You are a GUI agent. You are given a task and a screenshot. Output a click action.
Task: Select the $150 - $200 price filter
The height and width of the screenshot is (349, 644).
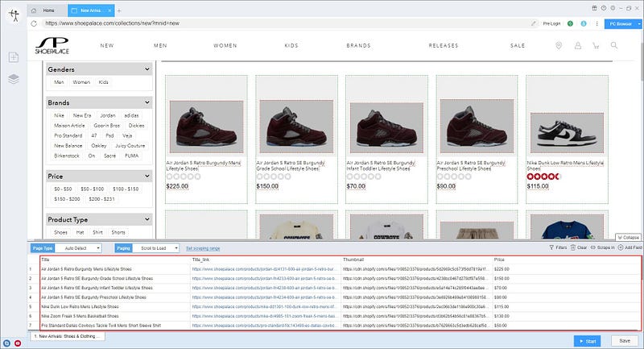pyautogui.click(x=67, y=198)
